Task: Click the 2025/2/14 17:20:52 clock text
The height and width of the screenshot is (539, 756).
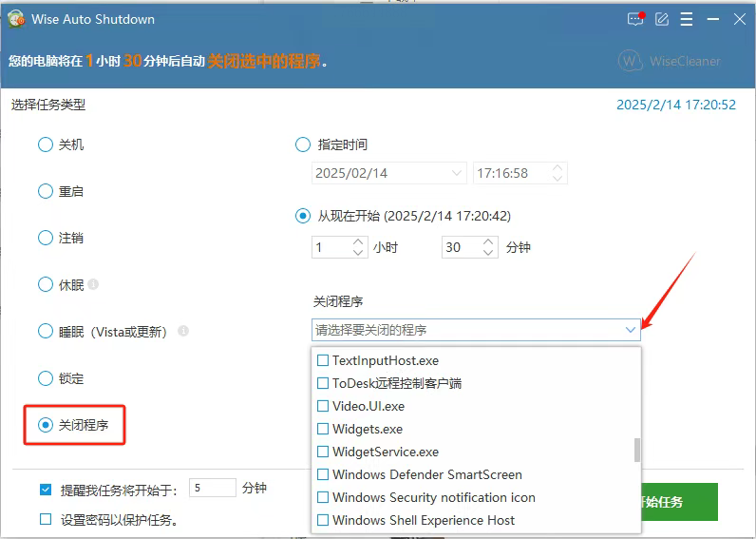Action: pos(676,105)
